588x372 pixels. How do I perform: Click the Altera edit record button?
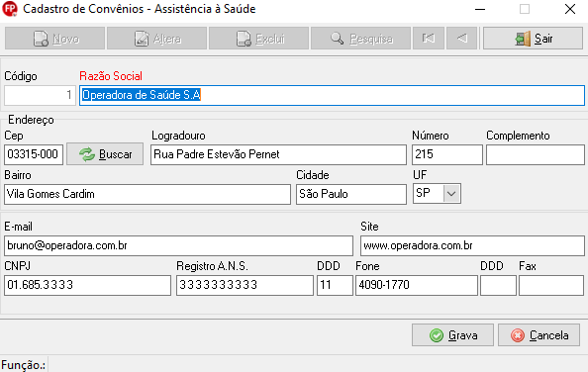(156, 39)
